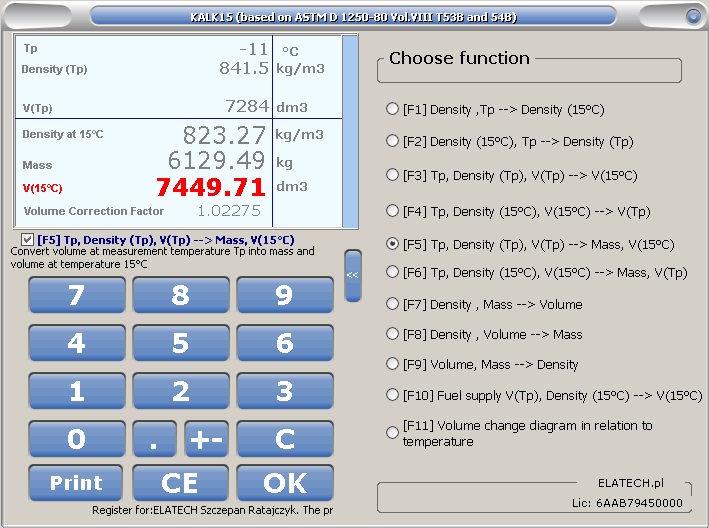Click the results panel vertical scrollbar

(350, 131)
